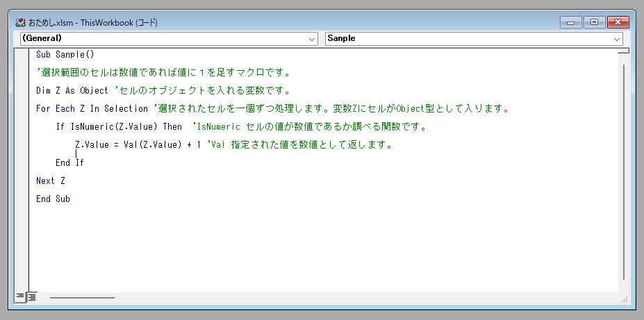
Task: Click the 'End If' line
Action: (x=70, y=163)
